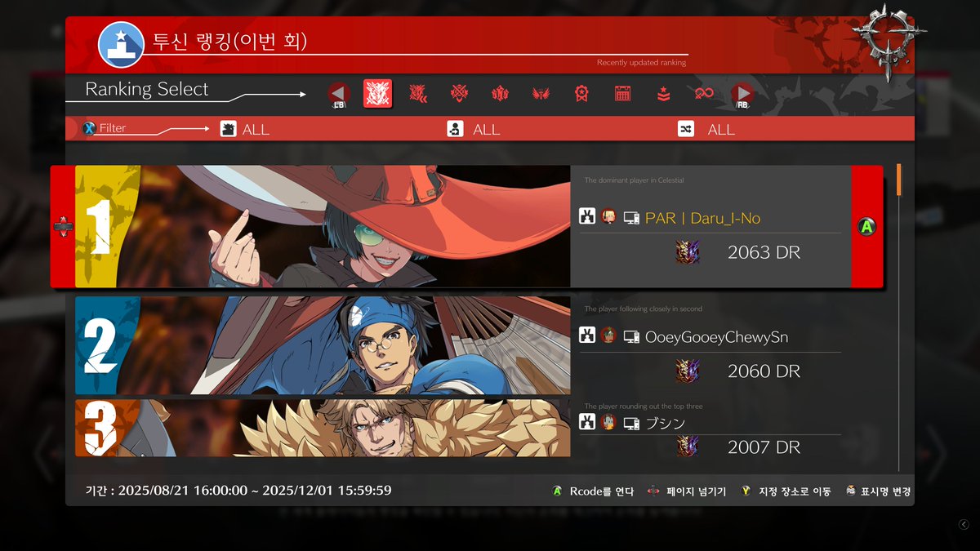Click the green A button on rank 1
This screenshot has width=980, height=551.
point(866,227)
